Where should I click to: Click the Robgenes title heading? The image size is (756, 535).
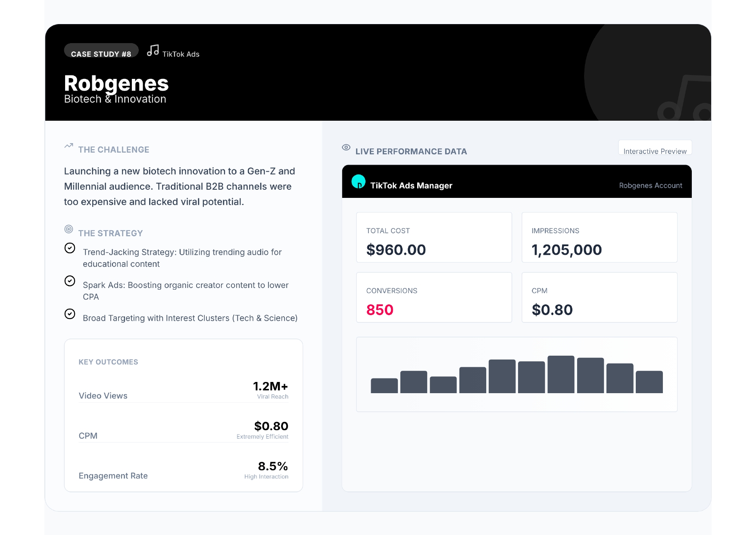click(x=116, y=83)
